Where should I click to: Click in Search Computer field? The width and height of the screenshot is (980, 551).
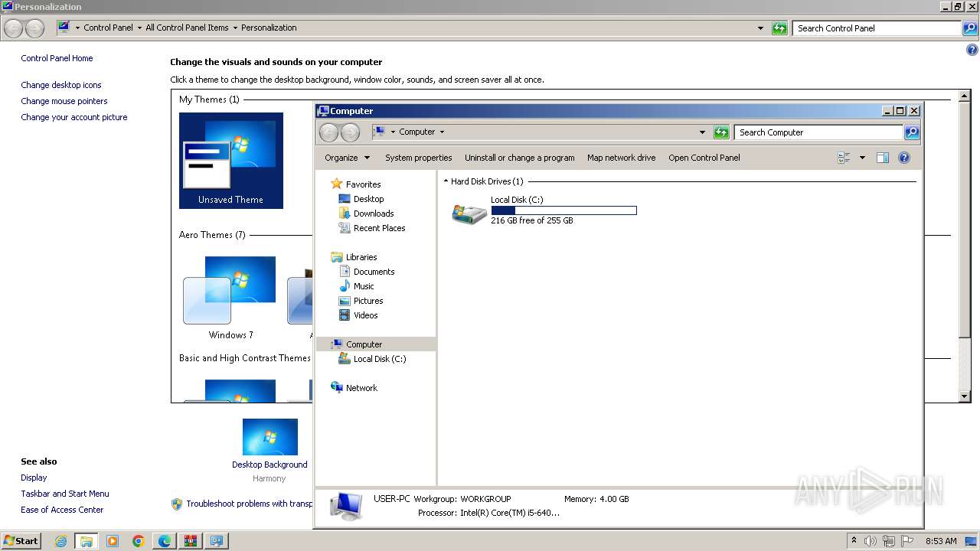pos(818,132)
